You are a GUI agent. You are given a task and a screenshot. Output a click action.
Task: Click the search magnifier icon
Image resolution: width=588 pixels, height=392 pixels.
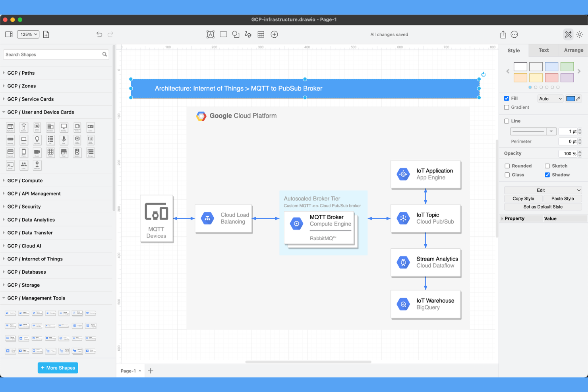(104, 54)
